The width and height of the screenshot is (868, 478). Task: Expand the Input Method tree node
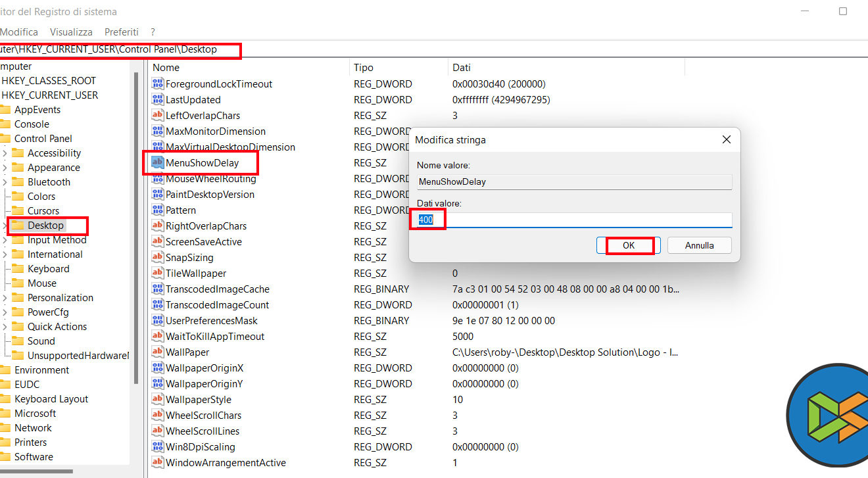pos(5,240)
